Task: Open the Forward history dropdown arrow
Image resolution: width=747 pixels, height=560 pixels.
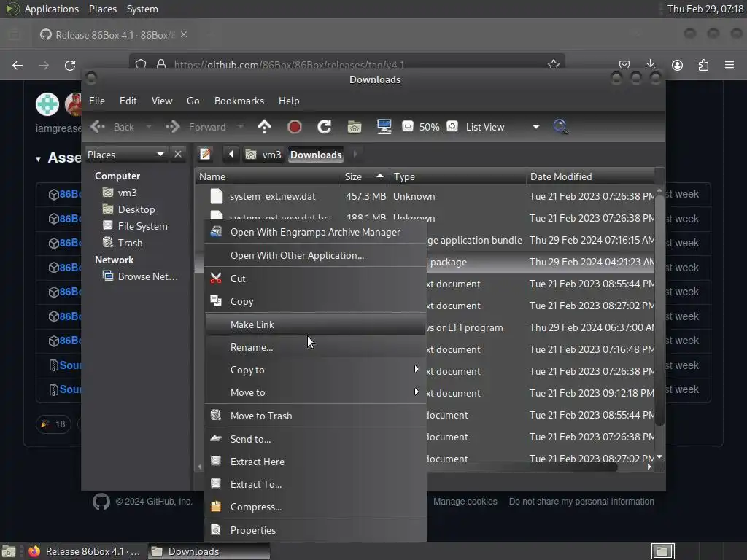Action: coord(241,127)
